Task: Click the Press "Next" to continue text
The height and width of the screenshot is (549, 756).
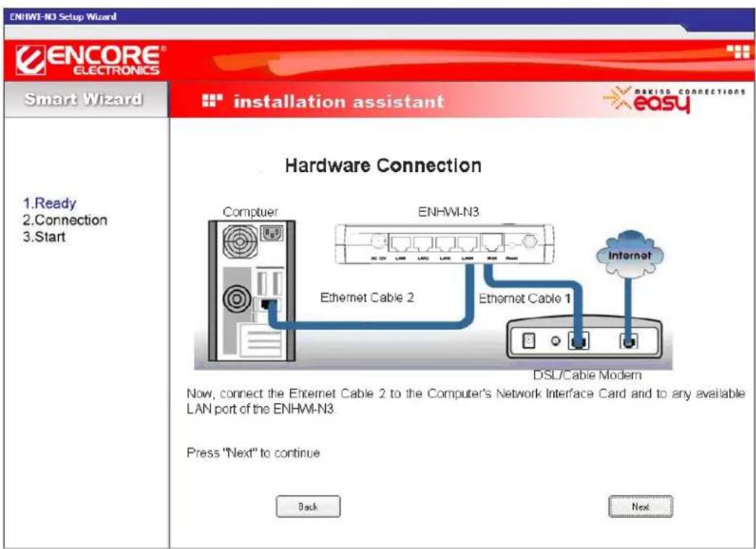Action: [253, 453]
